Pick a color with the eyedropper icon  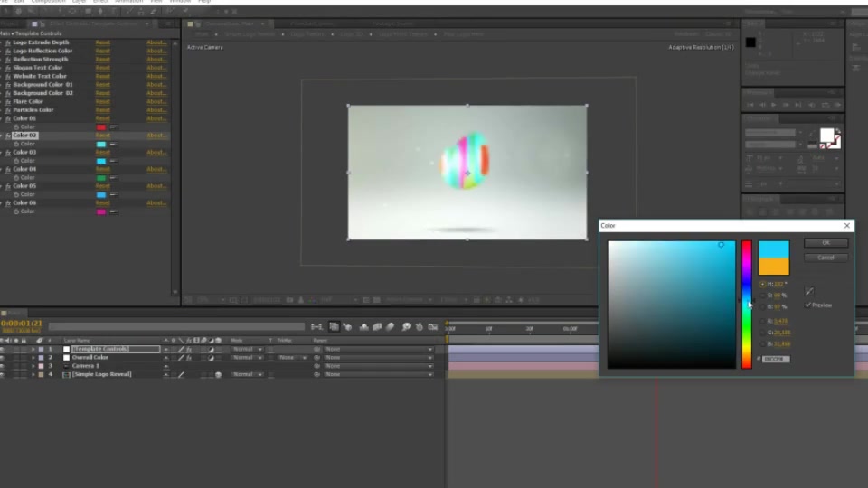click(x=809, y=292)
